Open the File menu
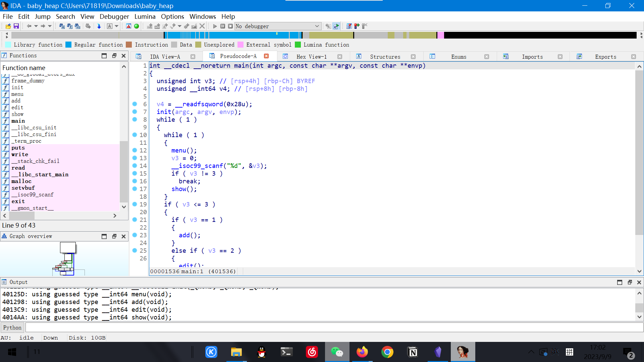 [7, 16]
